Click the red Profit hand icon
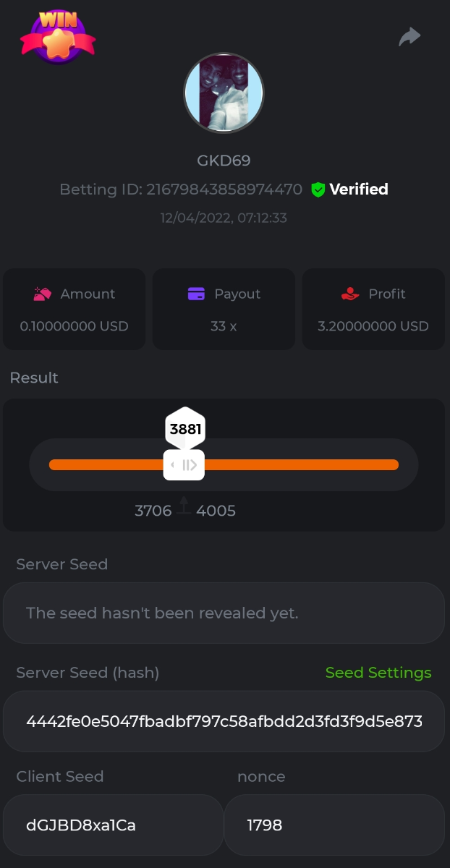 (x=350, y=294)
